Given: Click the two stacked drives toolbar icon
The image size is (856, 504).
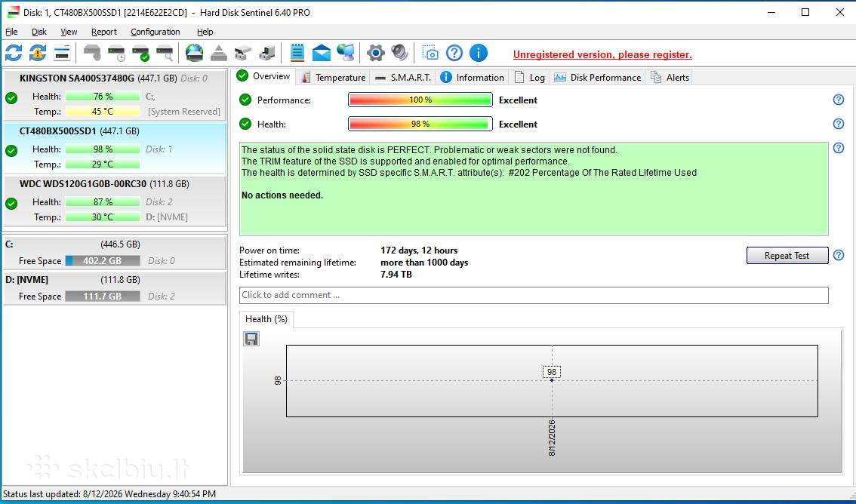Looking at the screenshot, I should click(x=243, y=53).
